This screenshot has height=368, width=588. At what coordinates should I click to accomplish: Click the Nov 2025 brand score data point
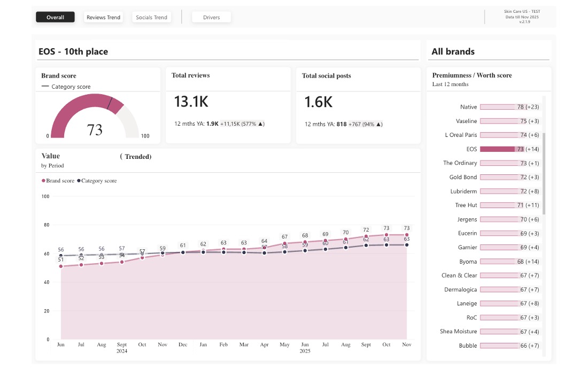click(407, 234)
